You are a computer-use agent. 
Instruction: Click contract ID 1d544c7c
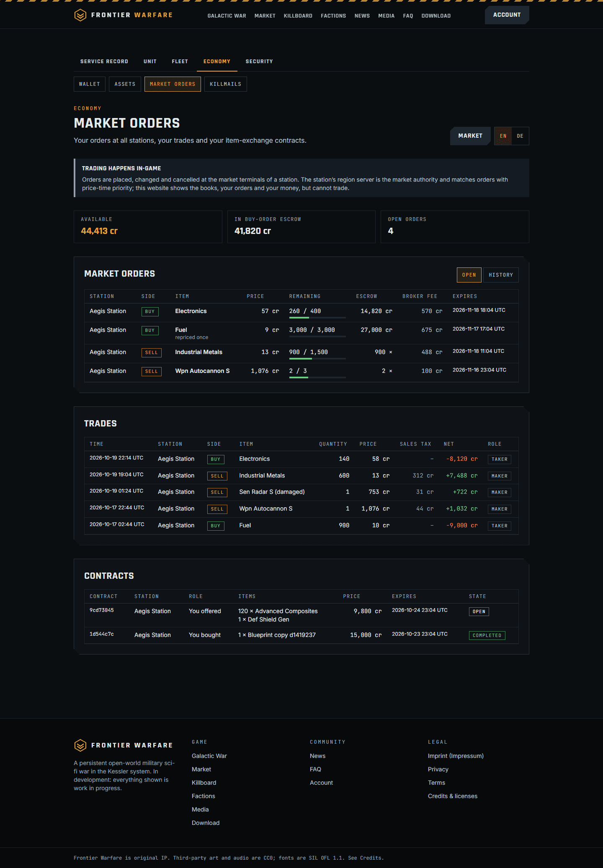click(102, 634)
